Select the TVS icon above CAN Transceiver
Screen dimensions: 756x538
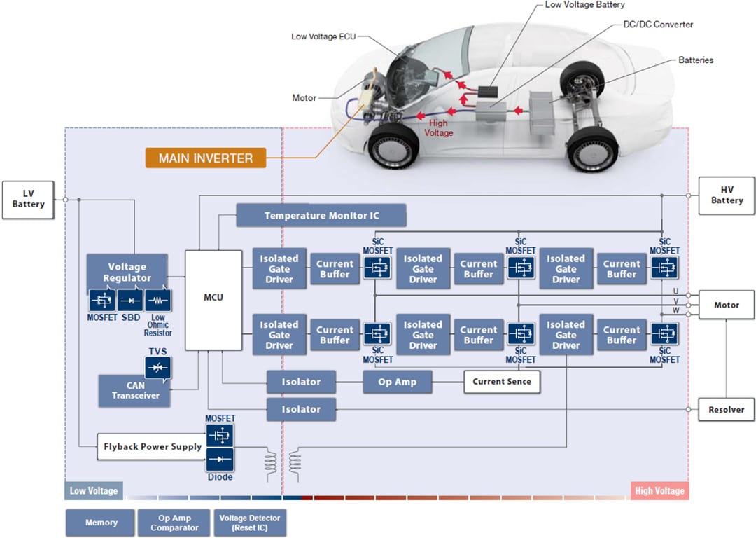coord(158,367)
